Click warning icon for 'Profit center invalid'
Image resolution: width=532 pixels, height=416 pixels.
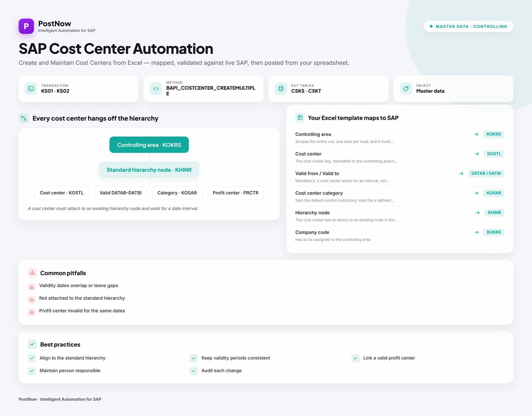tap(32, 312)
